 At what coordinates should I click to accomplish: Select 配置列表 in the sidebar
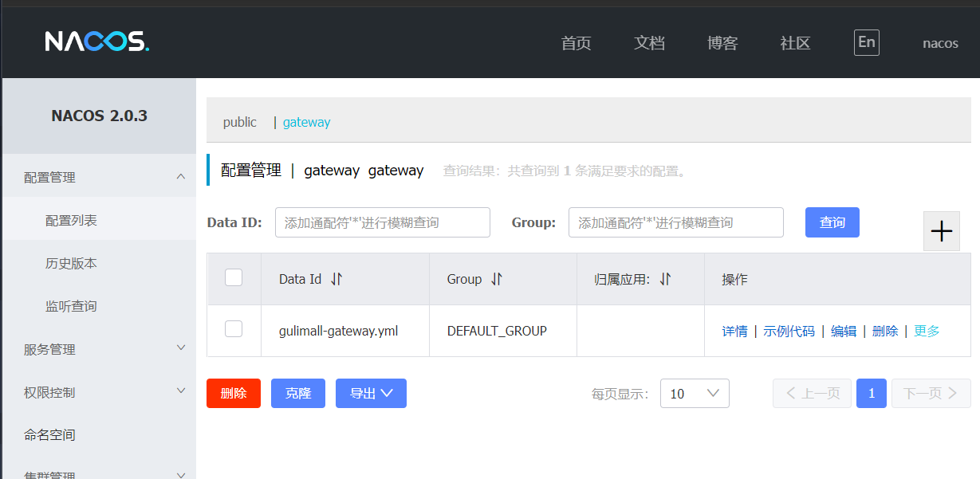coord(100,220)
